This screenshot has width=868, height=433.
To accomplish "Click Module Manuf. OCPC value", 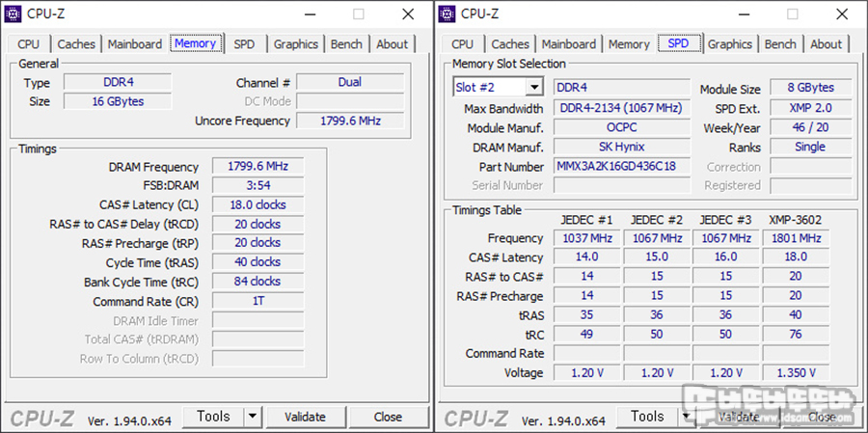I will click(622, 127).
